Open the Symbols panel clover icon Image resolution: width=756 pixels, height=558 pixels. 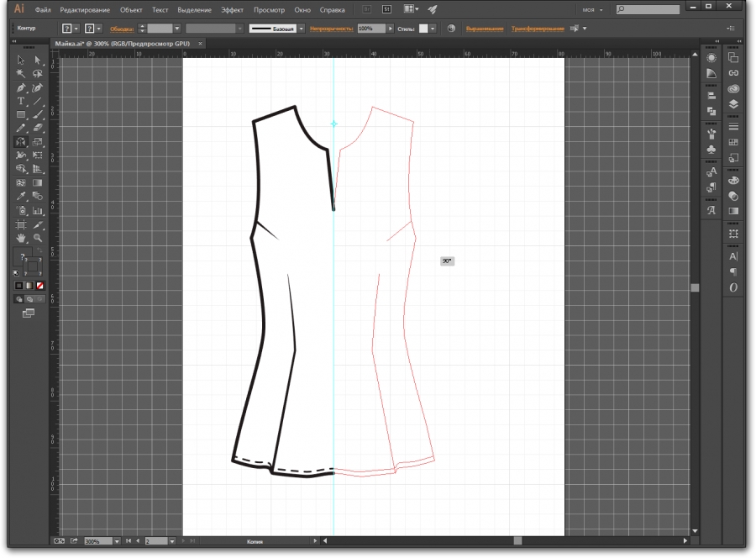click(x=711, y=150)
